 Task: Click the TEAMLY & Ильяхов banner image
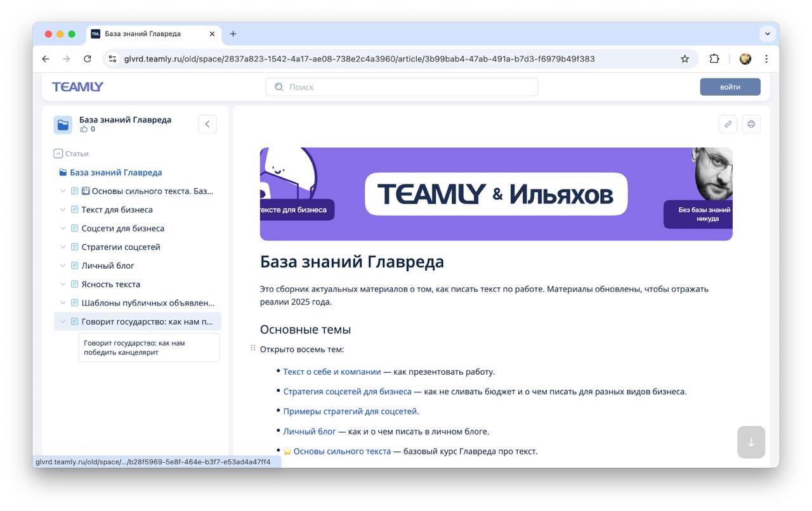pyautogui.click(x=496, y=194)
